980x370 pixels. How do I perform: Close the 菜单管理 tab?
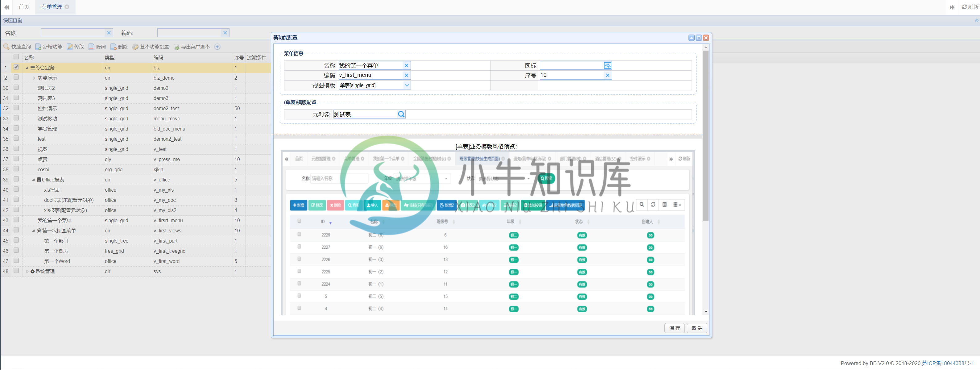[x=67, y=7]
